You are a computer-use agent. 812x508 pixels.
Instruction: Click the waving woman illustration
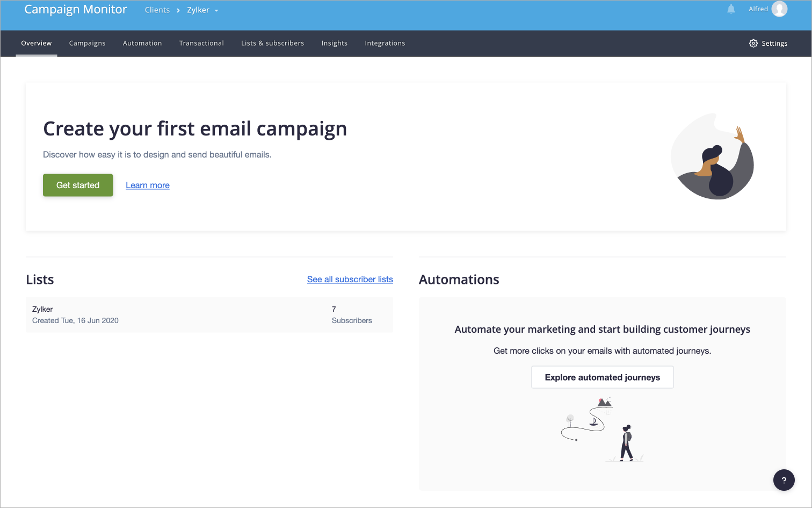tap(713, 156)
